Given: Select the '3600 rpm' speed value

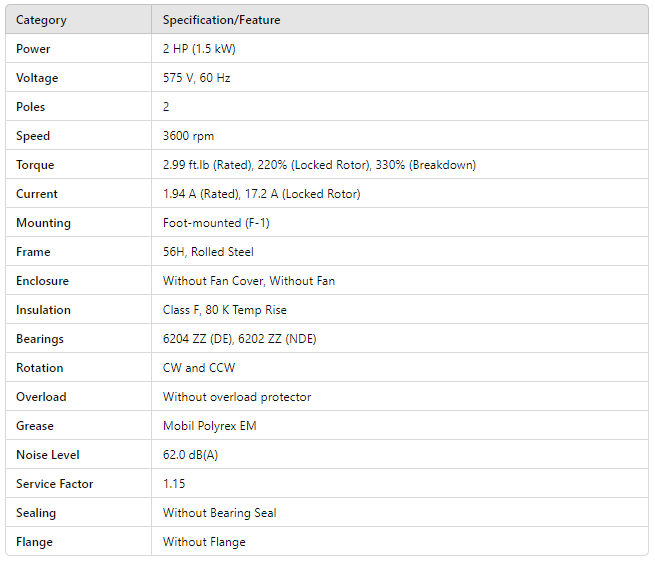Looking at the screenshot, I should tap(188, 136).
